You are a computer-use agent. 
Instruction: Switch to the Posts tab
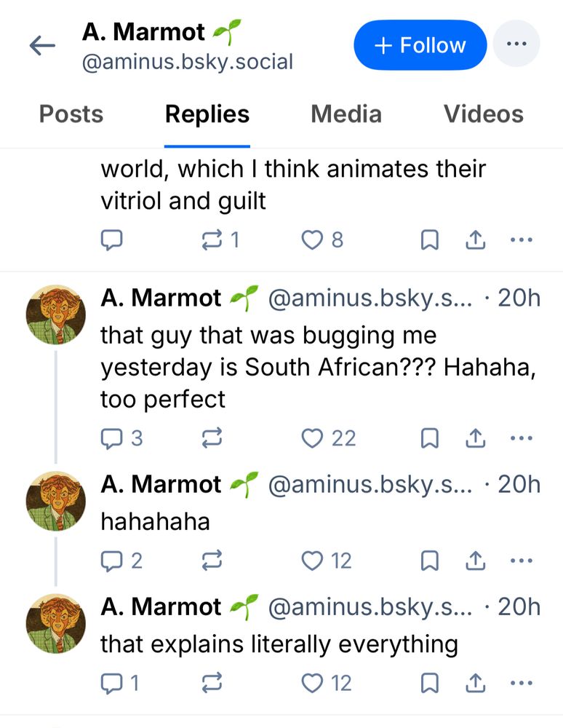[71, 114]
